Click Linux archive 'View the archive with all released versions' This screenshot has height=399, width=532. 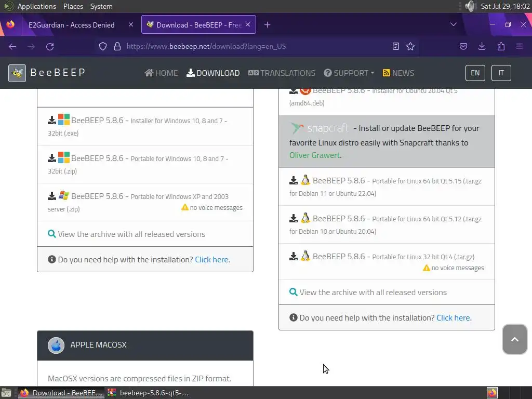coord(373,292)
